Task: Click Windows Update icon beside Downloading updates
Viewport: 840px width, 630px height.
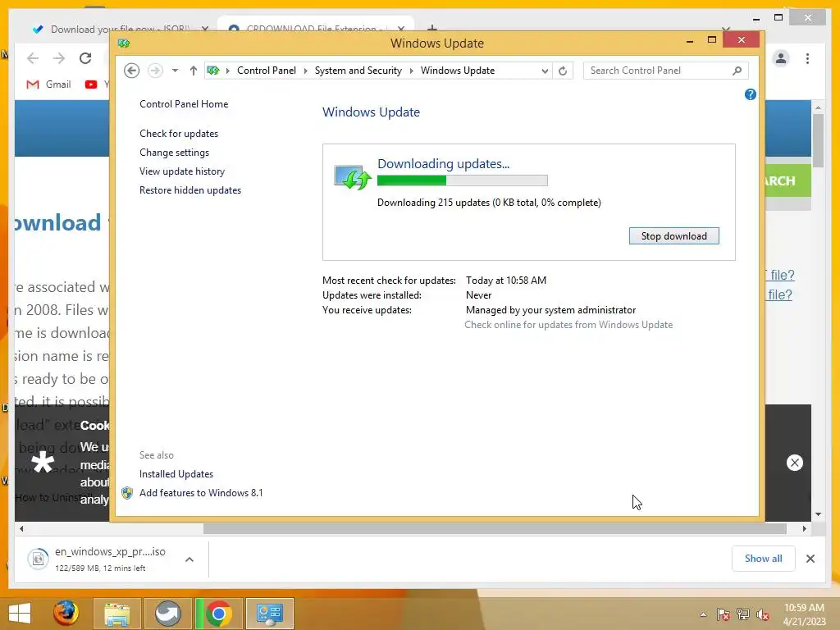Action: (x=352, y=178)
